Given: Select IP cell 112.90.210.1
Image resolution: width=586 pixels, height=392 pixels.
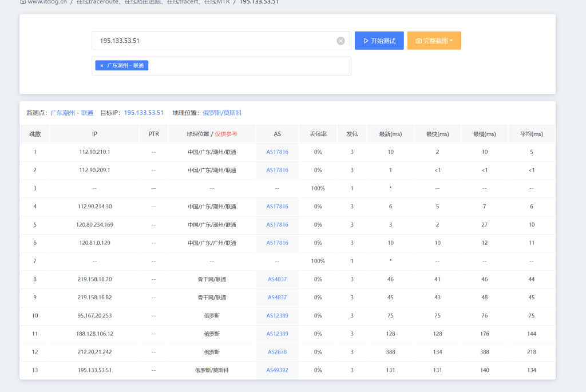Looking at the screenshot, I should [94, 152].
